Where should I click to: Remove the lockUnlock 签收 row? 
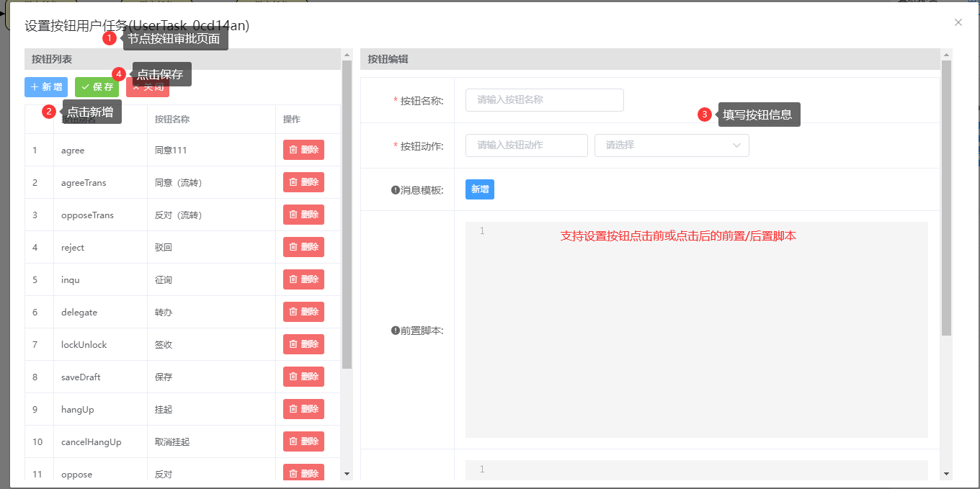303,344
